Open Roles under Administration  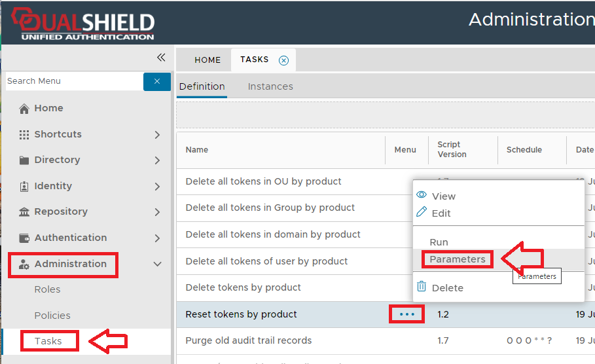point(47,289)
